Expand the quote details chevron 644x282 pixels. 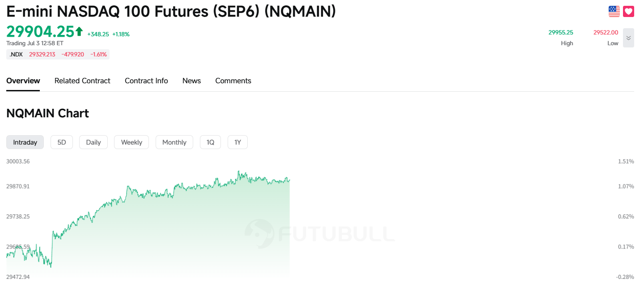[x=628, y=38]
